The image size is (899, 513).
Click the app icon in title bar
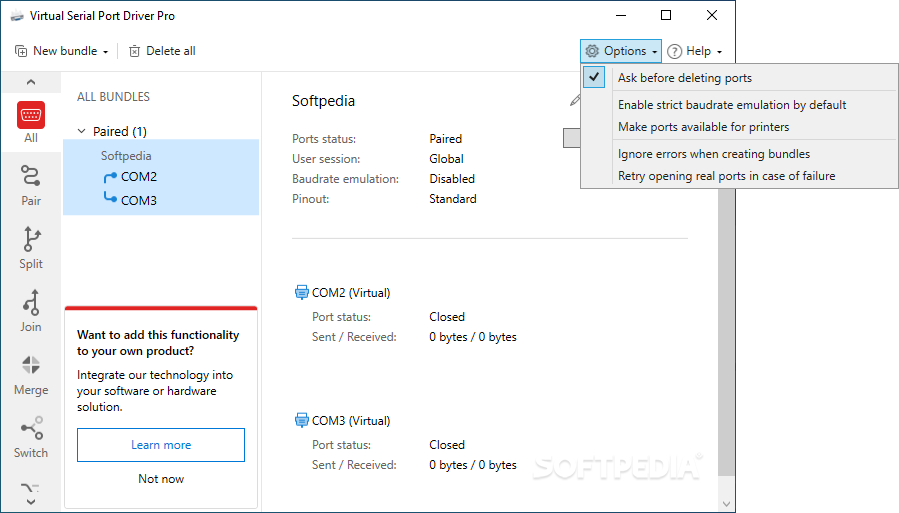(17, 16)
